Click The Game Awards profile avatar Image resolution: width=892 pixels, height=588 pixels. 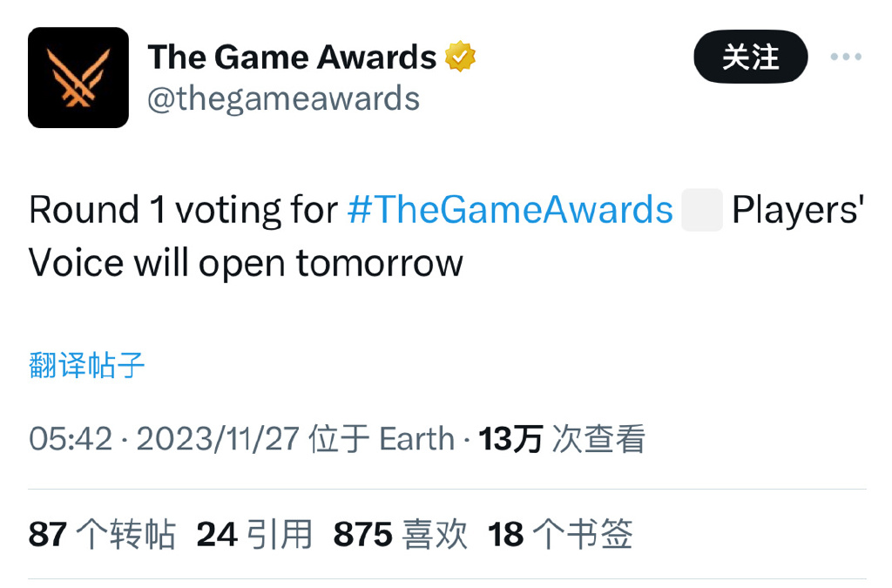coord(78,78)
